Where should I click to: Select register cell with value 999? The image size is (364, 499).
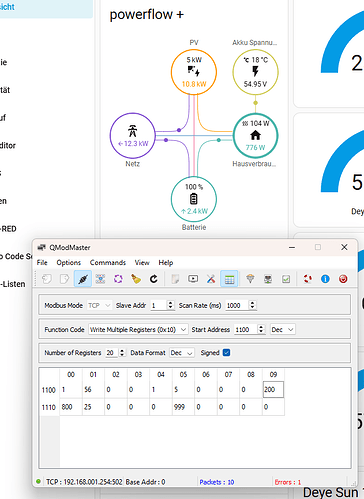coord(183,407)
